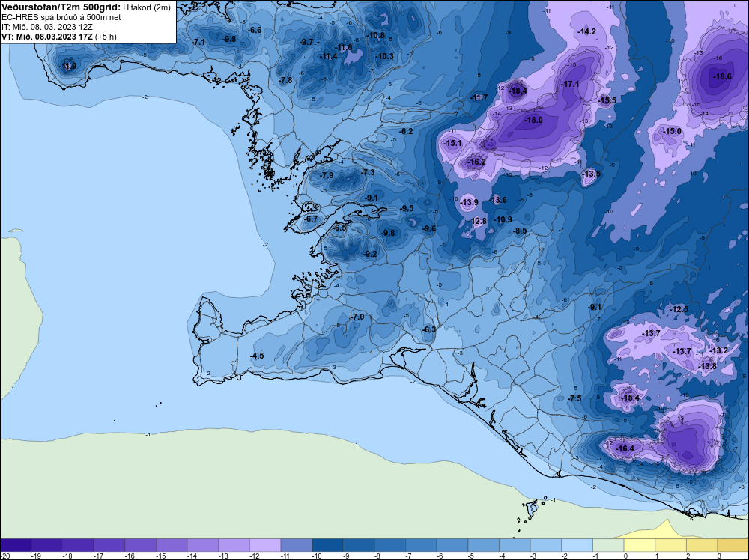Viewport: 749px width, 560px height.
Task: Click the -6.2 temperature label
Action: 407,131
